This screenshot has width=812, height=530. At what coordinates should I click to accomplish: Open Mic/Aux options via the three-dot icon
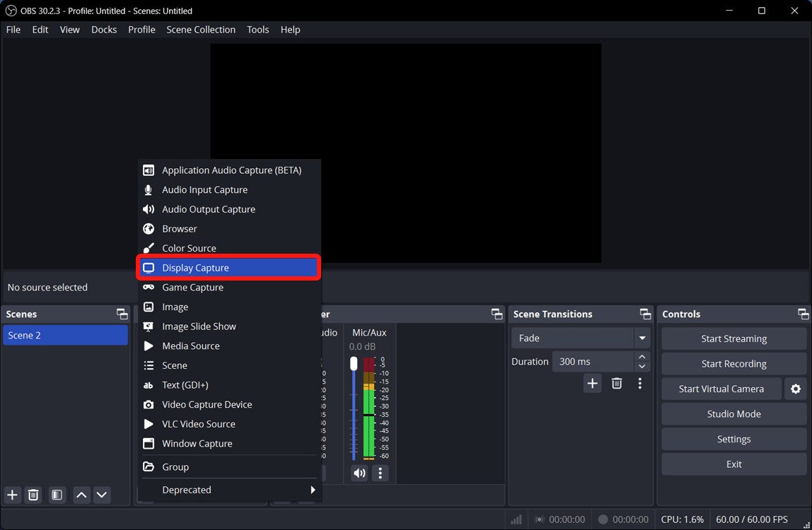click(x=381, y=473)
